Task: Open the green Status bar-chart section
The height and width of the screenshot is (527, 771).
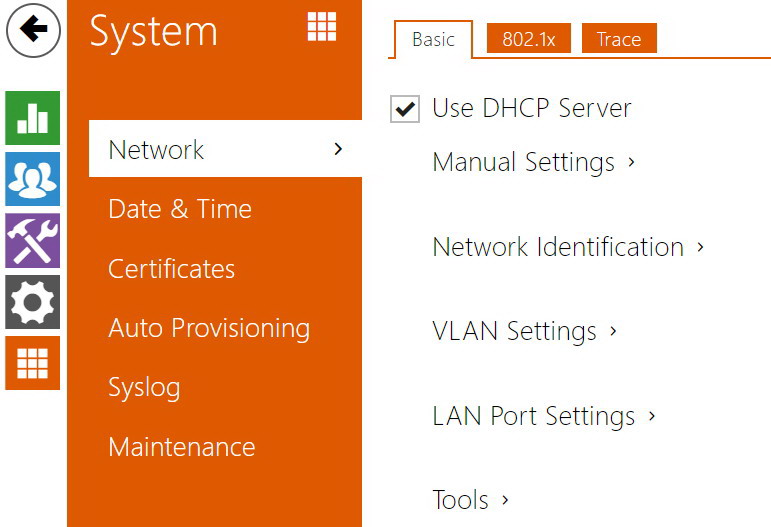Action: tap(32, 118)
